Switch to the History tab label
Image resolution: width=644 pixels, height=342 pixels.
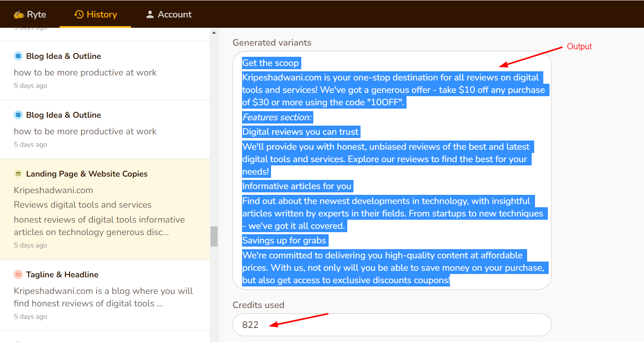pos(102,15)
